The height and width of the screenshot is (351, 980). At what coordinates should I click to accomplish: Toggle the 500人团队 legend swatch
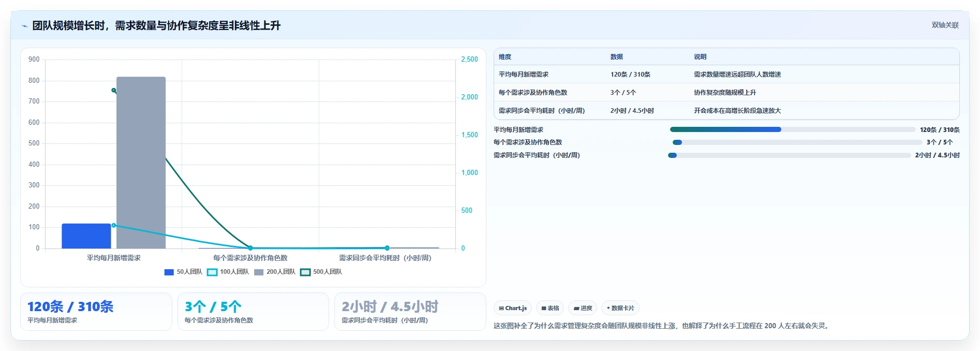[x=305, y=272]
